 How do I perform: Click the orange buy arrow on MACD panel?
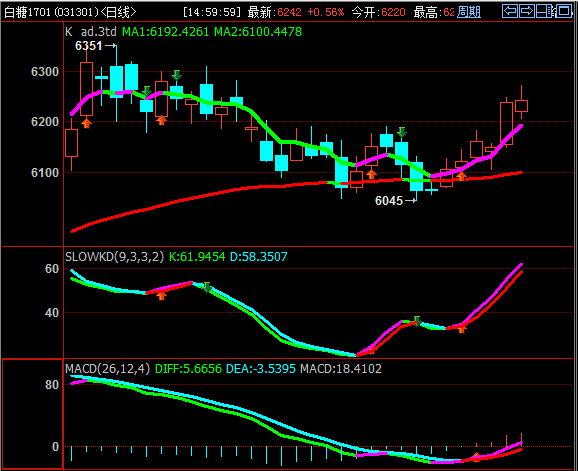476,457
